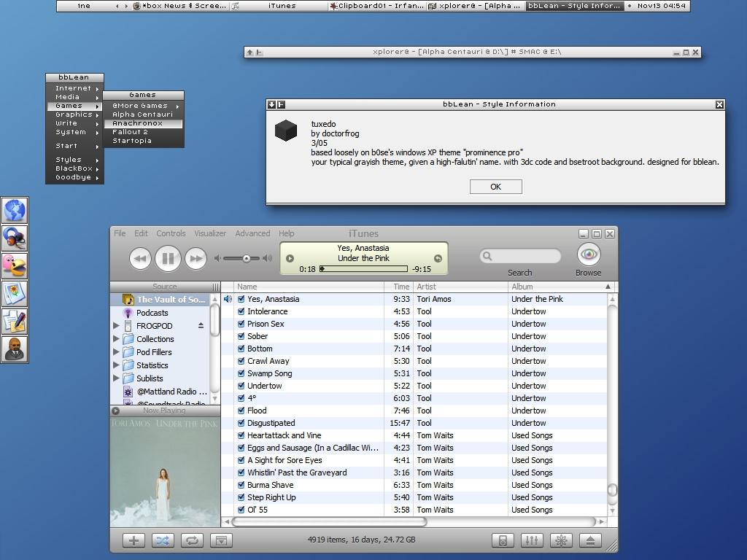This screenshot has height=560, width=747.
Task: Uncheck the Flood song checkbox
Action: [x=241, y=411]
